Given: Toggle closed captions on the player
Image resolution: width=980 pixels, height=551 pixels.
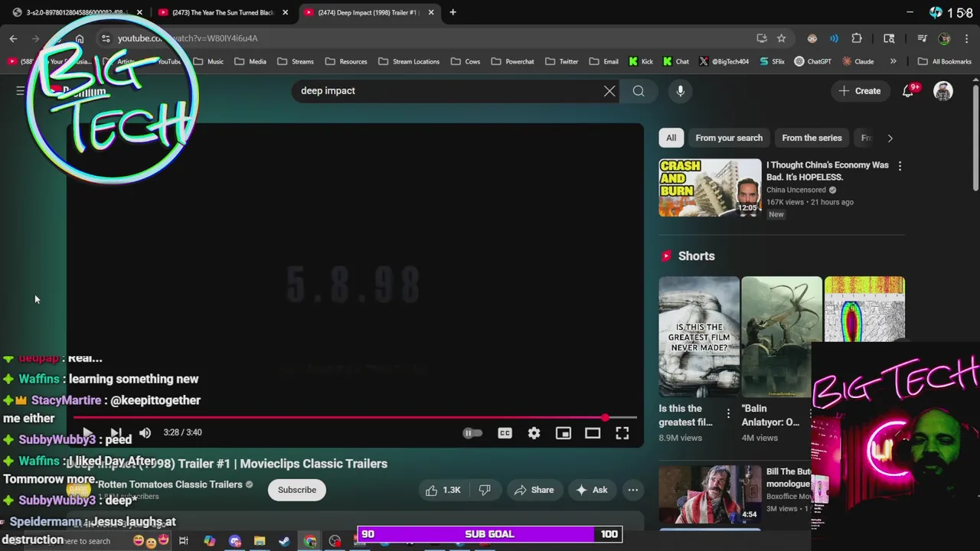Looking at the screenshot, I should coord(505,433).
